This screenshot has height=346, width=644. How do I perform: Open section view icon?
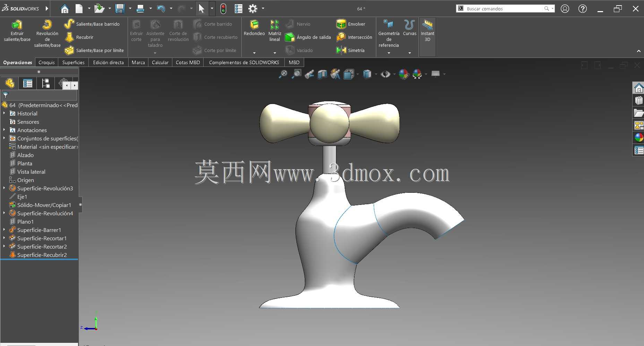pyautogui.click(x=323, y=74)
